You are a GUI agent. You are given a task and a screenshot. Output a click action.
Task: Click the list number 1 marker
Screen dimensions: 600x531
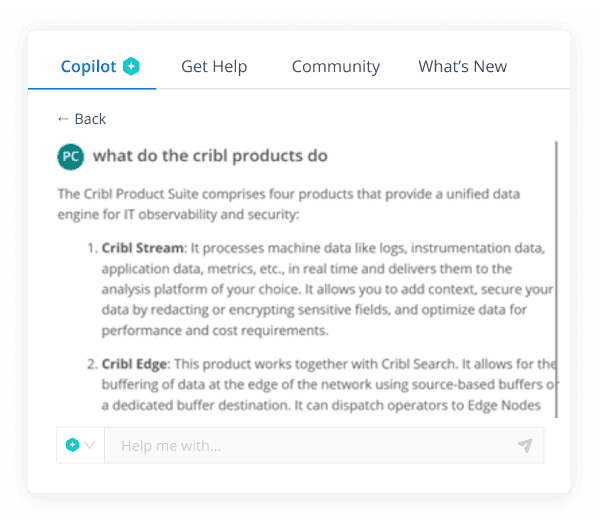[92, 248]
